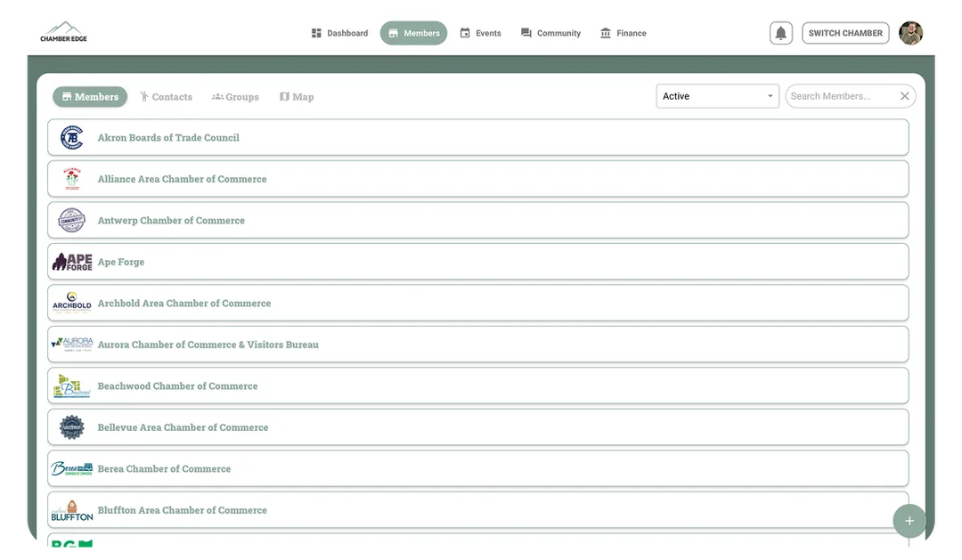
Task: Open Alliance Area Chamber of Commerce
Action: (478, 178)
